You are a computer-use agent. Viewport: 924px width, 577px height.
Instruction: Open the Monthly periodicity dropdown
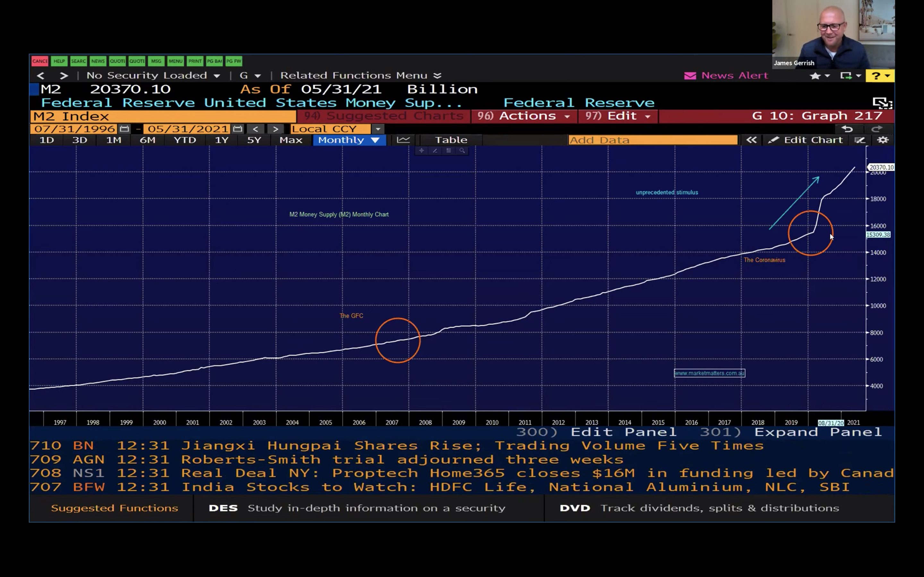349,140
